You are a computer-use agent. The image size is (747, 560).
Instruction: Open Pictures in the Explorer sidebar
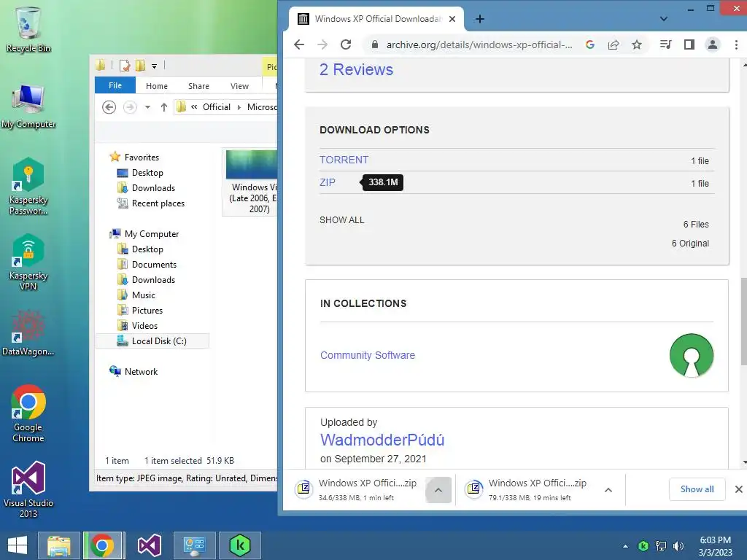pyautogui.click(x=147, y=311)
